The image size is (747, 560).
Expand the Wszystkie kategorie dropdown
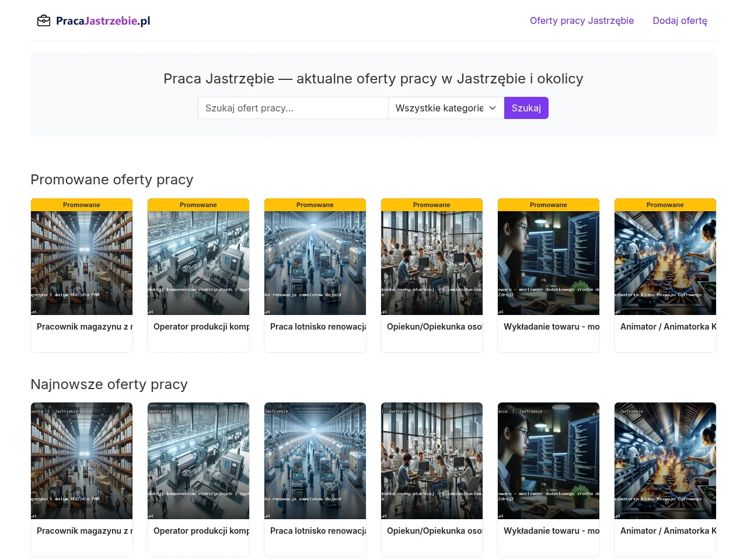(446, 108)
